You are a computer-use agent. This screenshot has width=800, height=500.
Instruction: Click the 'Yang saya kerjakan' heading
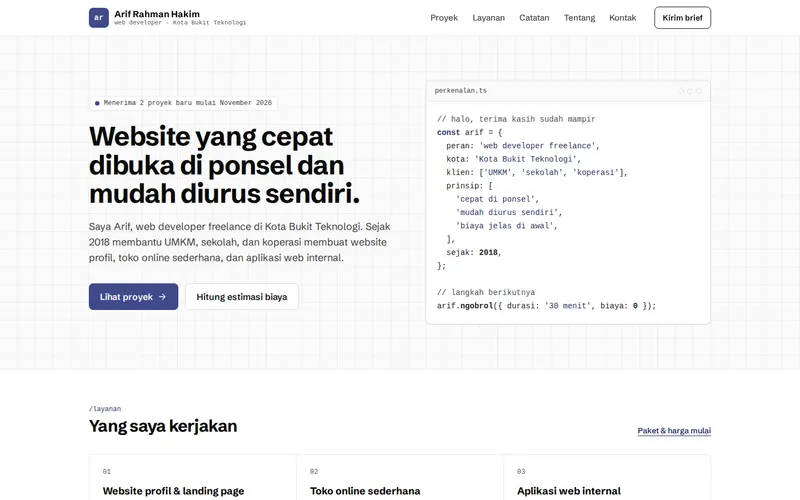163,426
